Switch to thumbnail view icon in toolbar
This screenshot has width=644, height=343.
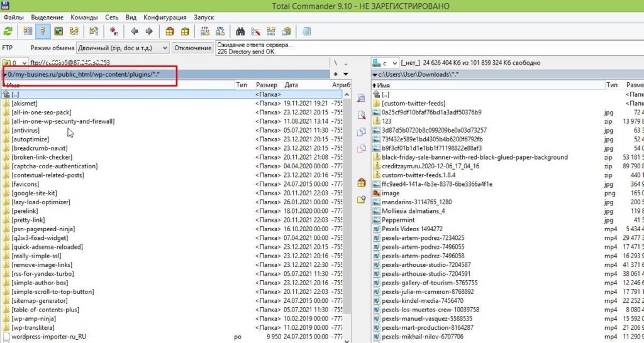(58, 31)
